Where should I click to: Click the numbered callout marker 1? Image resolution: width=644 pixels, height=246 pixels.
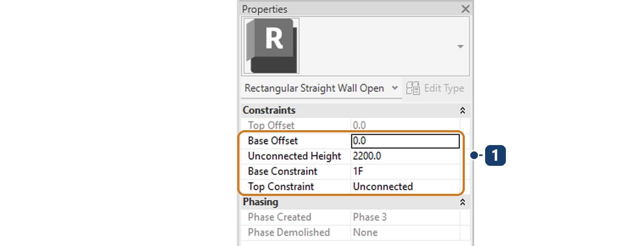coord(495,156)
